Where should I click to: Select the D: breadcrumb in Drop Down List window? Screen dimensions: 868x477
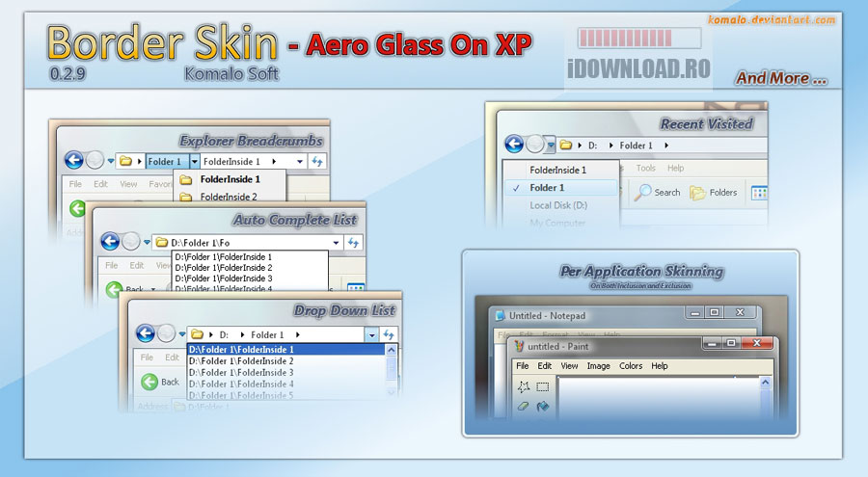point(224,334)
